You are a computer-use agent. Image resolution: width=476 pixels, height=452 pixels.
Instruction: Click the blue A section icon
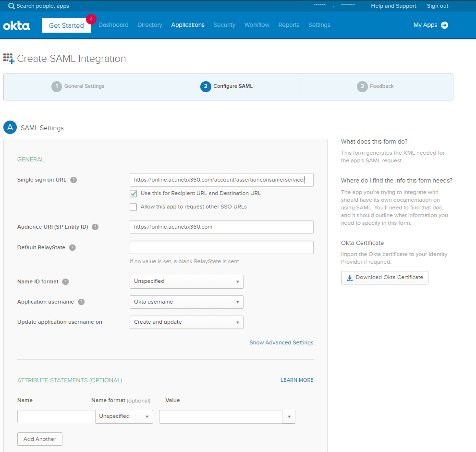[10, 127]
